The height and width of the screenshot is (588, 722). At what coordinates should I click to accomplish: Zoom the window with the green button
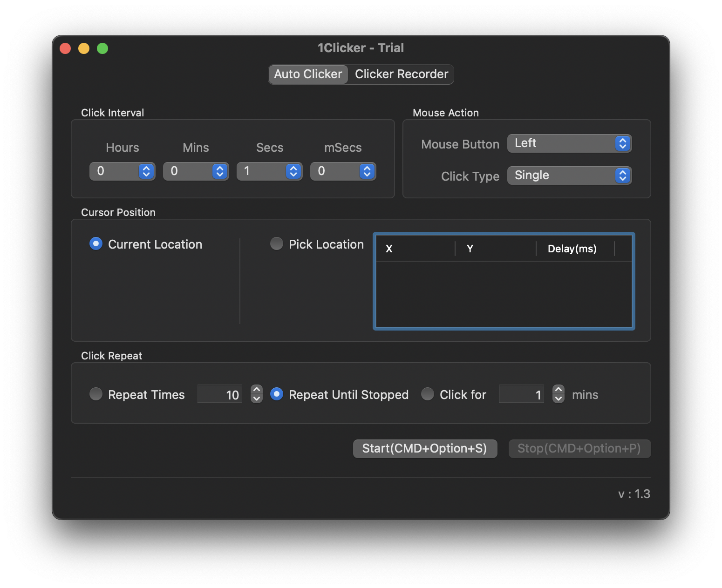(x=102, y=48)
